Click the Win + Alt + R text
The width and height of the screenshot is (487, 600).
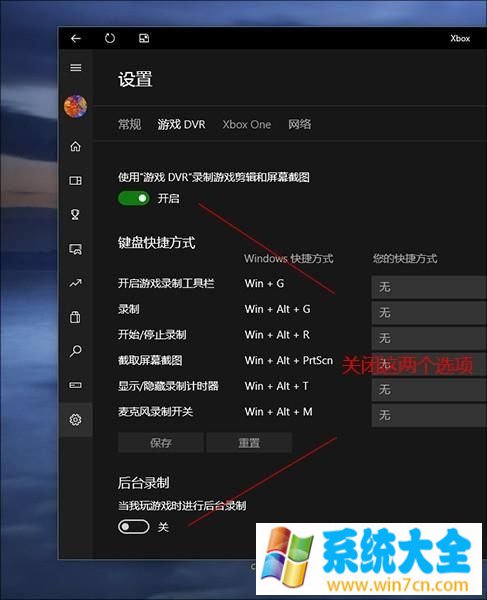point(277,335)
